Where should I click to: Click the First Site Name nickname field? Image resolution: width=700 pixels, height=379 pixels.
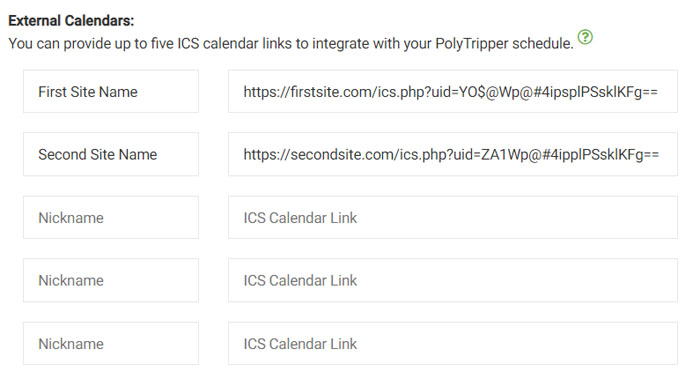[x=111, y=91]
